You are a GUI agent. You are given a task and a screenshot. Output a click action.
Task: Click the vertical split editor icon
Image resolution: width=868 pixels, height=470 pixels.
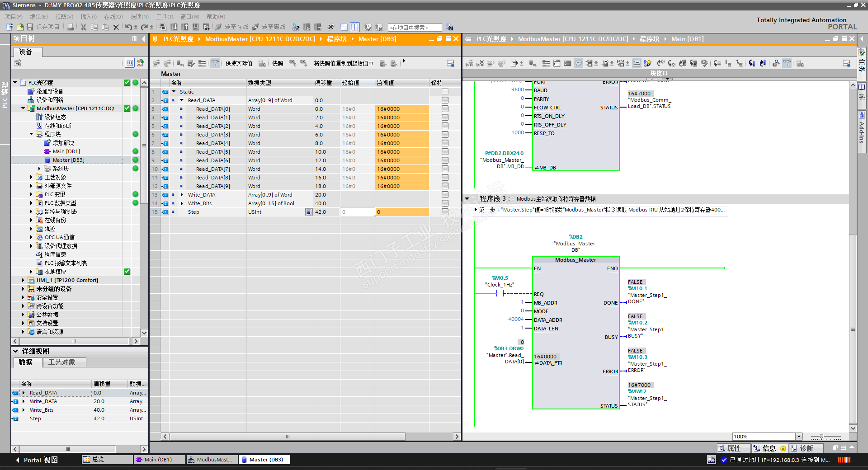[x=355, y=27]
